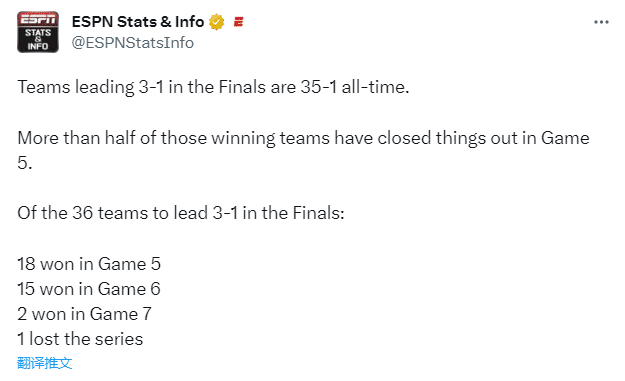Click the 翻译推文 translate tweet link

45,363
